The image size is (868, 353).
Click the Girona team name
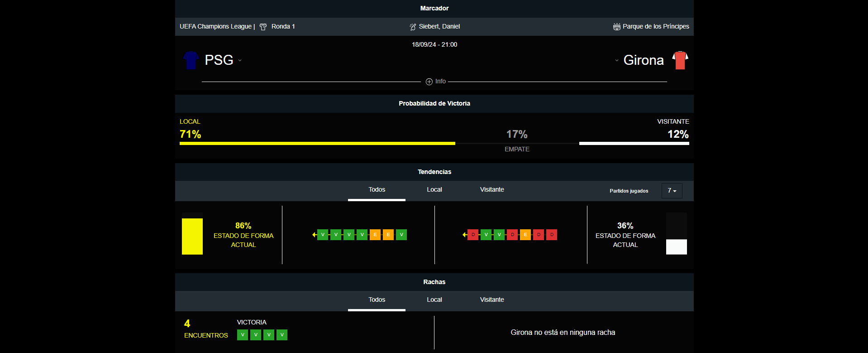tap(644, 60)
